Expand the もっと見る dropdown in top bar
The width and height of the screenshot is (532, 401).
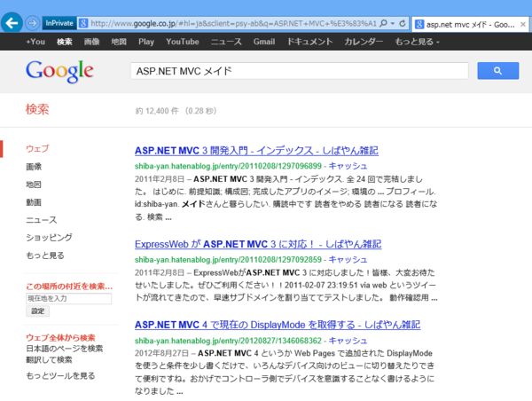(417, 42)
